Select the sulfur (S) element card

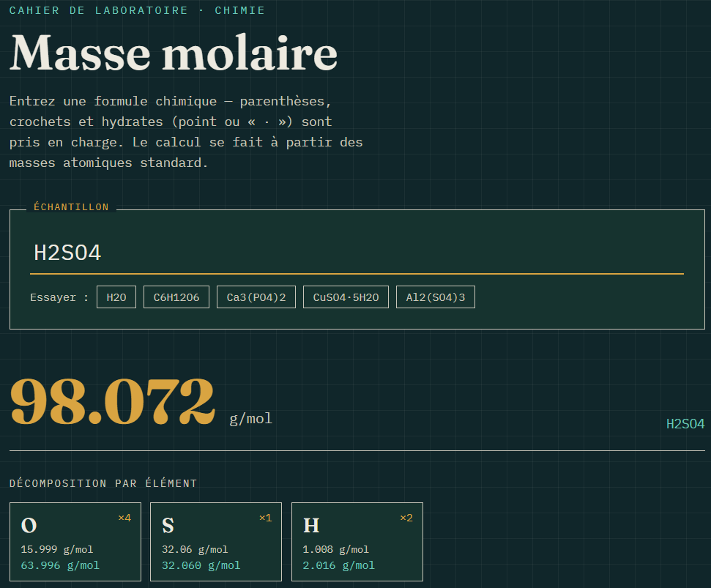click(216, 542)
